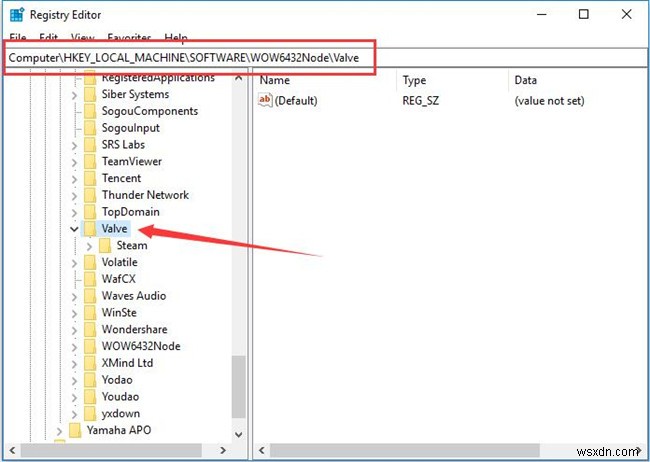Click the Valve key folder icon

pyautogui.click(x=90, y=229)
